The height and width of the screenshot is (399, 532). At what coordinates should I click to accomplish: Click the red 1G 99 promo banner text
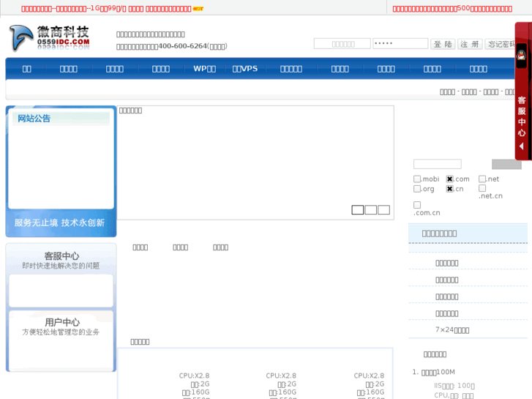pyautogui.click(x=106, y=9)
